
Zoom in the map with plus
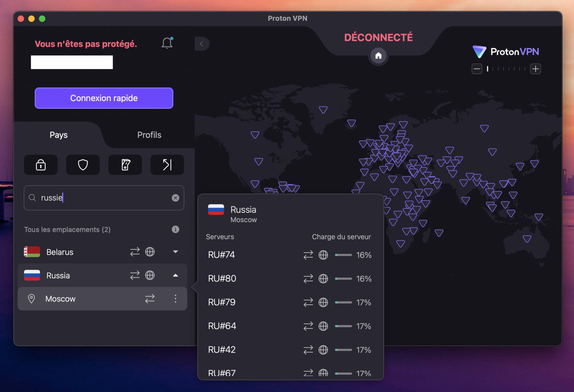pos(535,69)
